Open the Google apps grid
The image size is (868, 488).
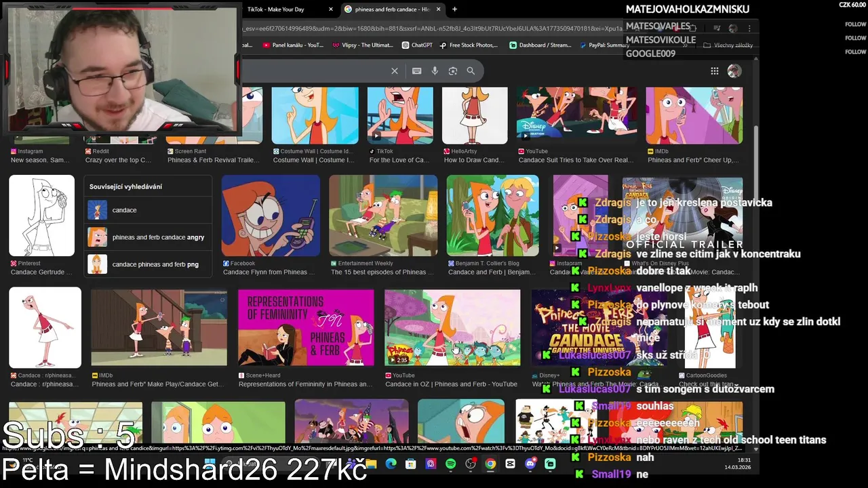(714, 71)
